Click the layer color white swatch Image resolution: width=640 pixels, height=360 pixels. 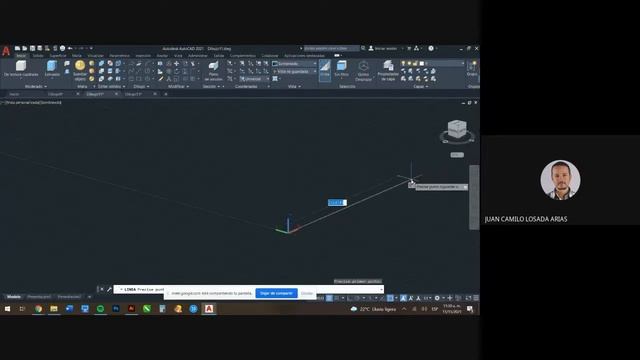click(422, 63)
